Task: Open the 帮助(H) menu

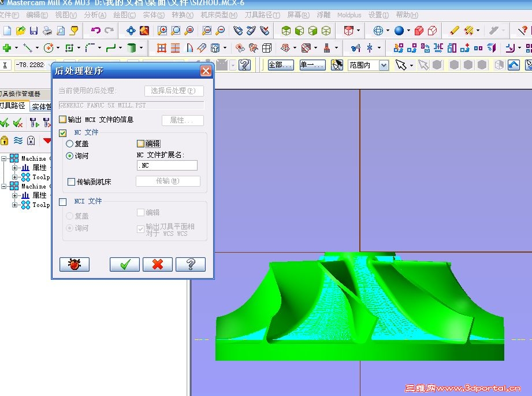Action: tap(407, 15)
